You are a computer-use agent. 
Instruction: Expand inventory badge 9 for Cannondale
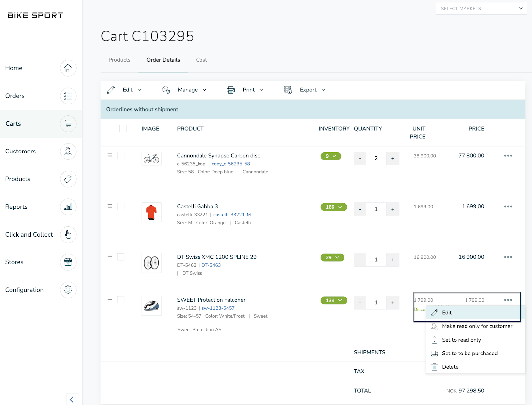tap(331, 156)
